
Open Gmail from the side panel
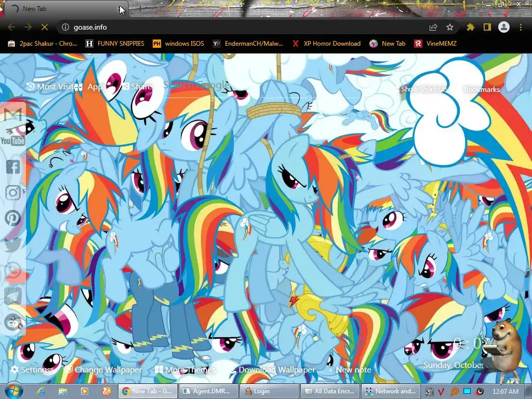click(13, 115)
